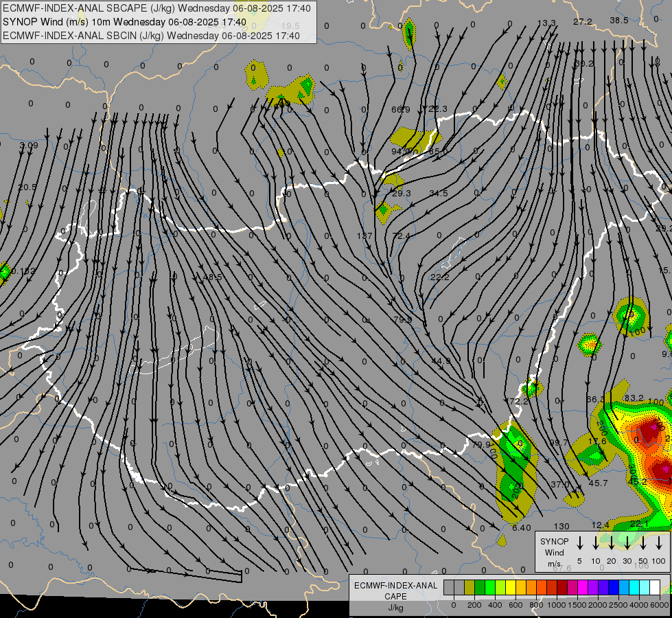Click the 34.5 value on the map

439,194
